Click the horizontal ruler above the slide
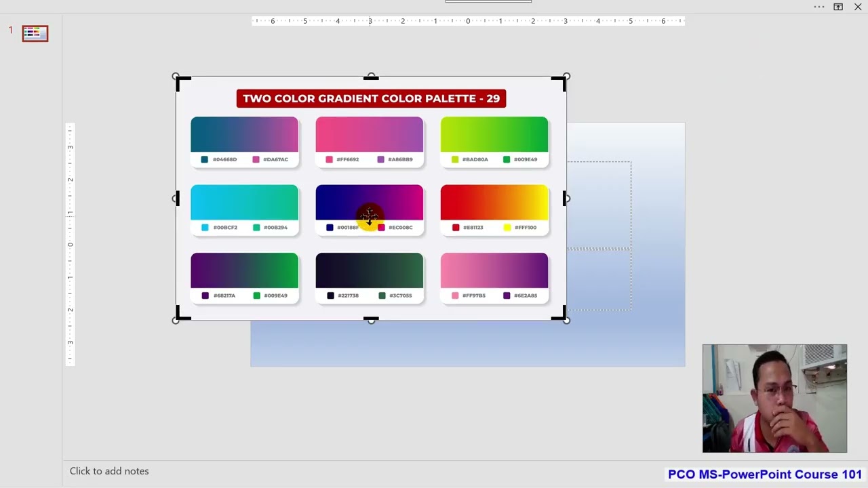Screen dimensions: 868x488 pos(468,21)
